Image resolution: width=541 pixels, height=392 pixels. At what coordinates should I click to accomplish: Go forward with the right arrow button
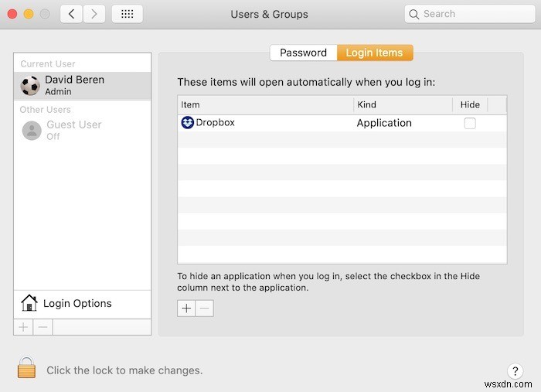94,14
